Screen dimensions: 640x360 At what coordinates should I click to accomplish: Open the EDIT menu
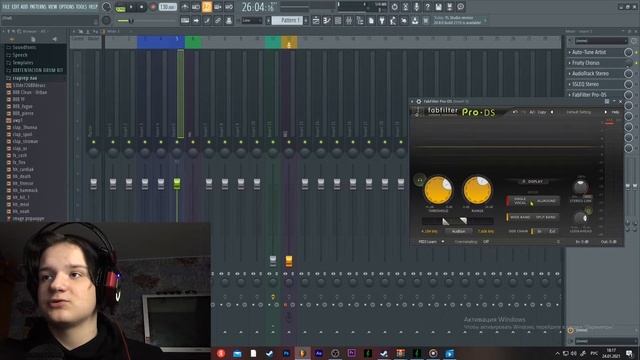coord(16,7)
